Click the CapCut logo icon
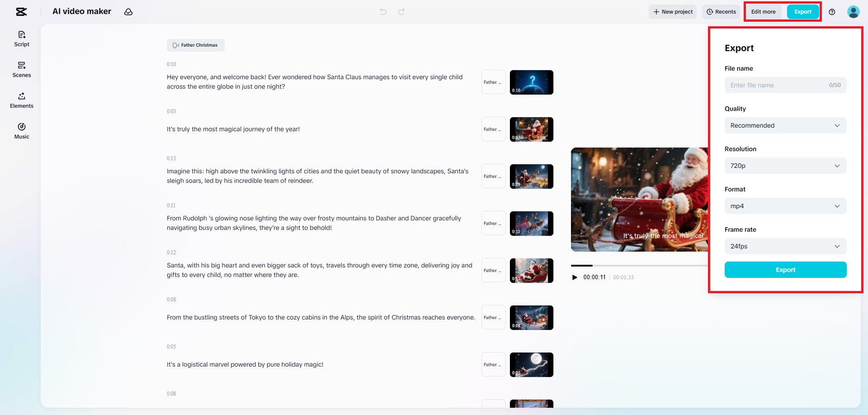Image resolution: width=868 pixels, height=415 pixels. (x=21, y=12)
